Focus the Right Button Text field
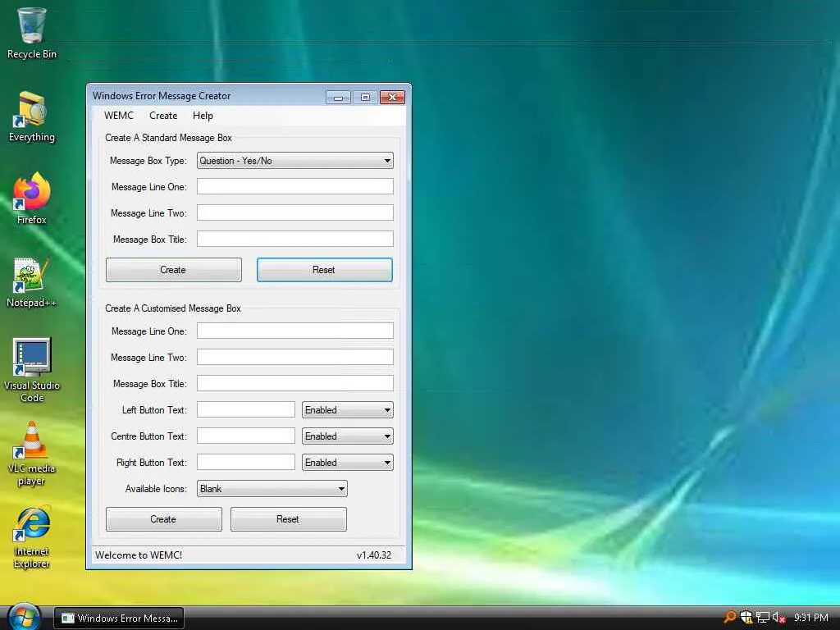 tap(246, 463)
